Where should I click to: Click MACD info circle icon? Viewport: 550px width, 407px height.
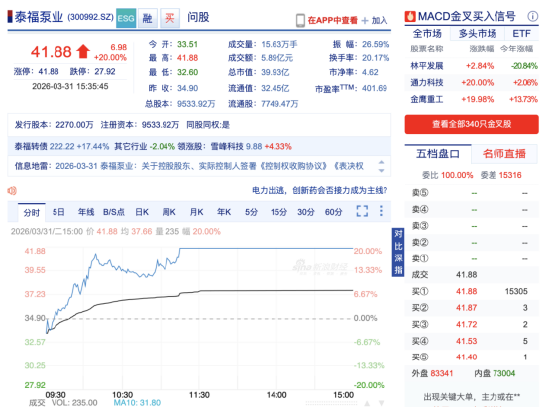click(x=532, y=16)
